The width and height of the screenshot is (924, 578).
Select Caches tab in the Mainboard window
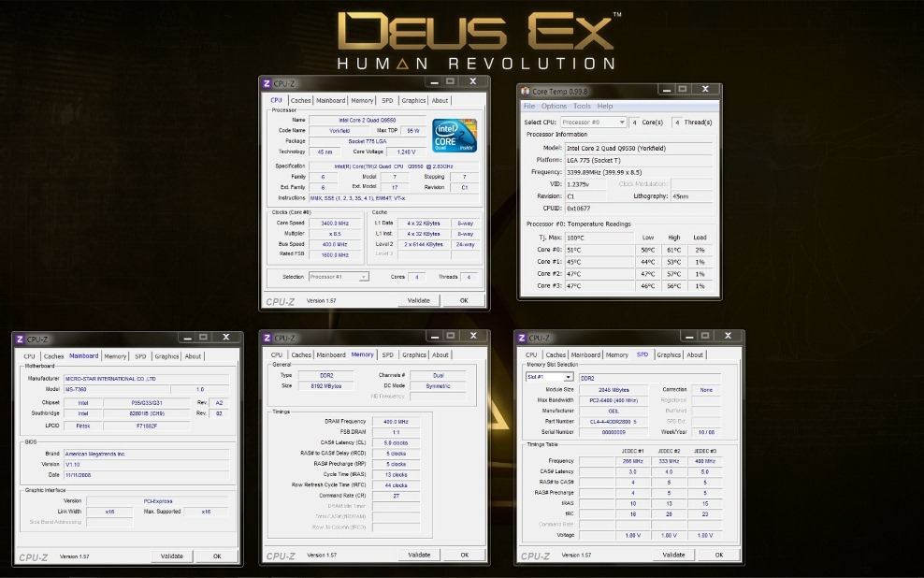[x=53, y=356]
